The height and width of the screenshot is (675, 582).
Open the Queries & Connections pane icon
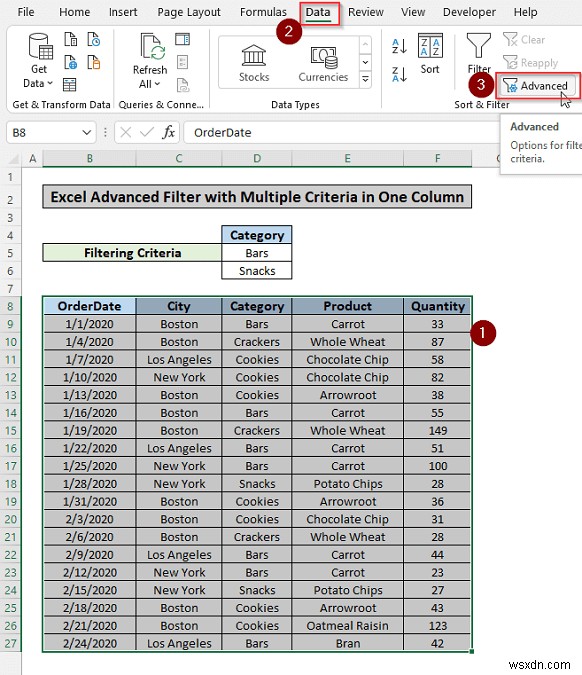(183, 40)
